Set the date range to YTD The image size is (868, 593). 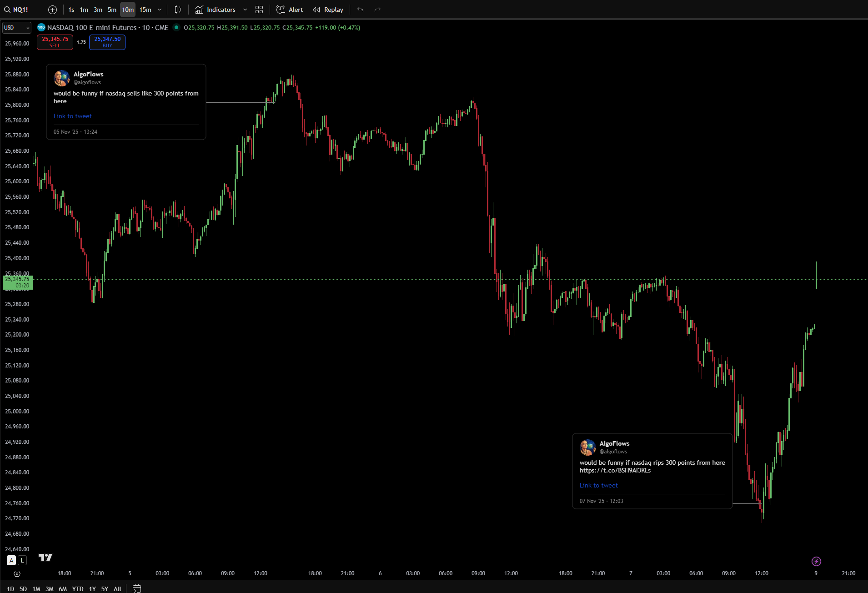(78, 588)
